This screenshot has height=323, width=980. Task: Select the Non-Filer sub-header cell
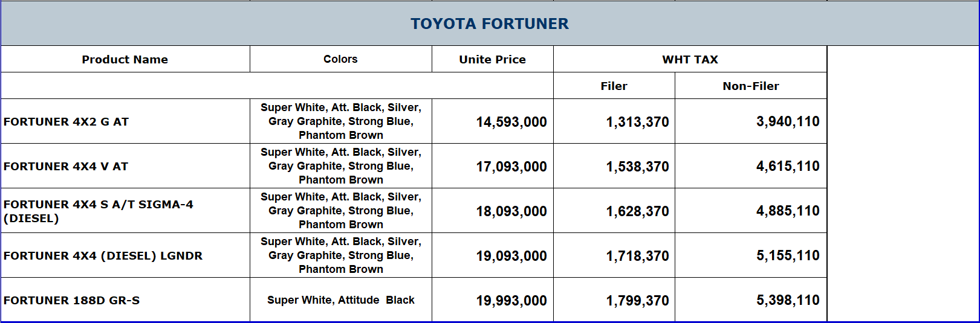(x=751, y=86)
